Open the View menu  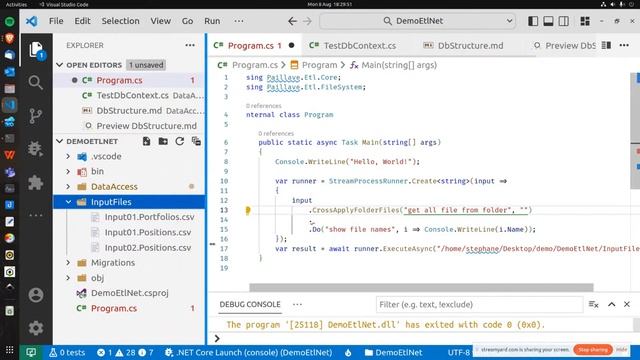pyautogui.click(x=160, y=21)
